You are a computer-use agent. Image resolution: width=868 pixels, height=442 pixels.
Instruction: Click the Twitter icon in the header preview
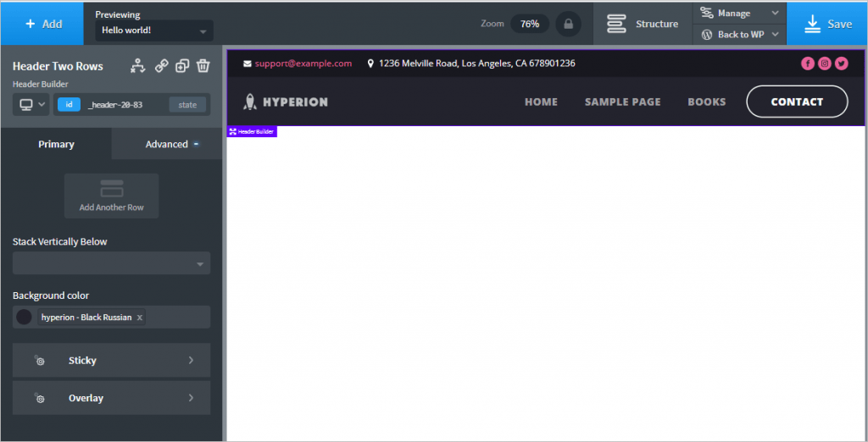841,64
